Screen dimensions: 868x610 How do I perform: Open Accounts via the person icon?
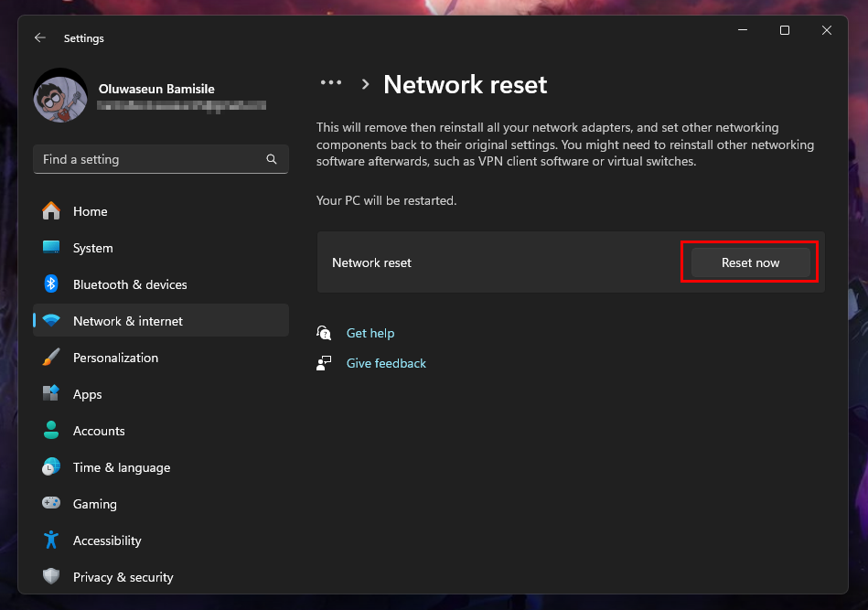pyautogui.click(x=51, y=431)
